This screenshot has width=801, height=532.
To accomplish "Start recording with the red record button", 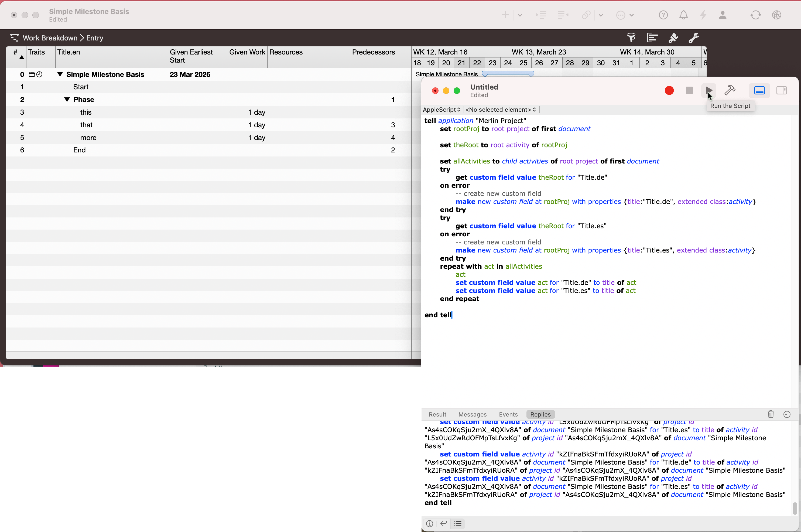I will tap(669, 91).
